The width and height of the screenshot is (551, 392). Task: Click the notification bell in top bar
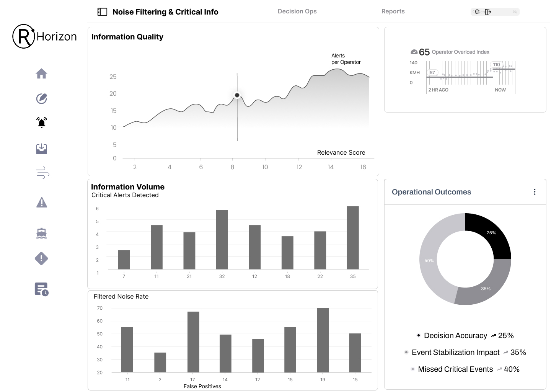(477, 12)
